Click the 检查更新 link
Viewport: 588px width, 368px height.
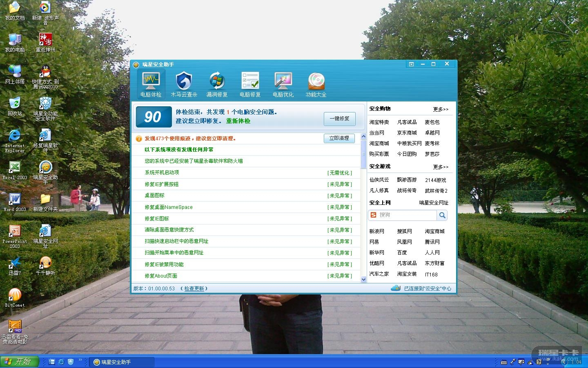[194, 289]
